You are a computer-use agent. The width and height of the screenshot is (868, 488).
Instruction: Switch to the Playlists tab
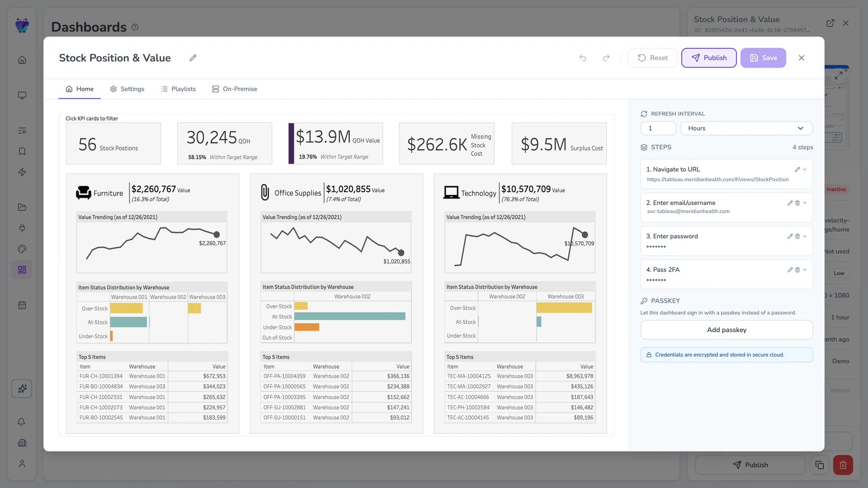click(x=178, y=89)
